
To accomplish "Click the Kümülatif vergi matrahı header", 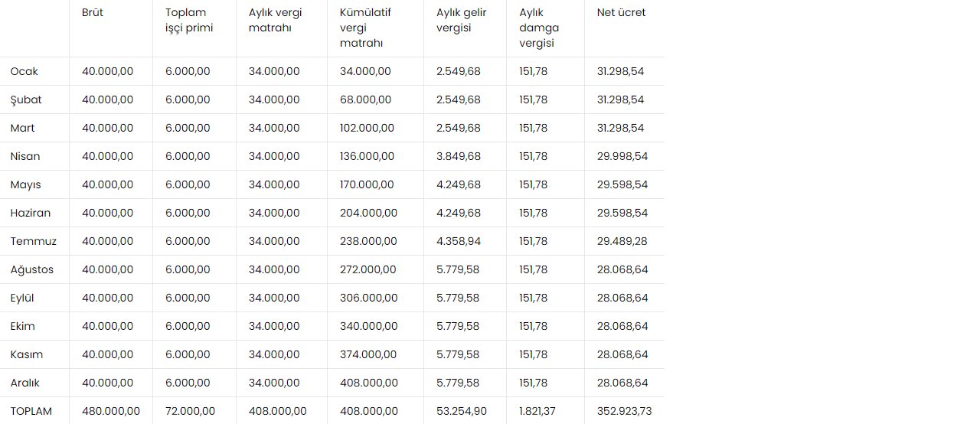I will (365, 28).
